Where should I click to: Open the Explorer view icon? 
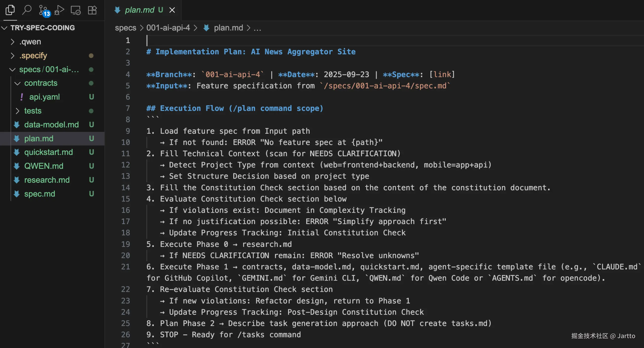(x=10, y=10)
